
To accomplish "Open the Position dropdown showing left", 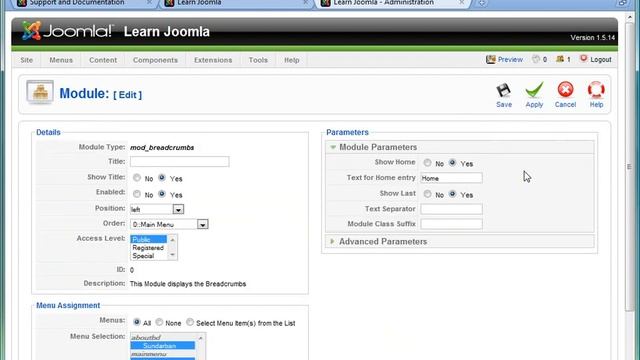I will [157, 209].
